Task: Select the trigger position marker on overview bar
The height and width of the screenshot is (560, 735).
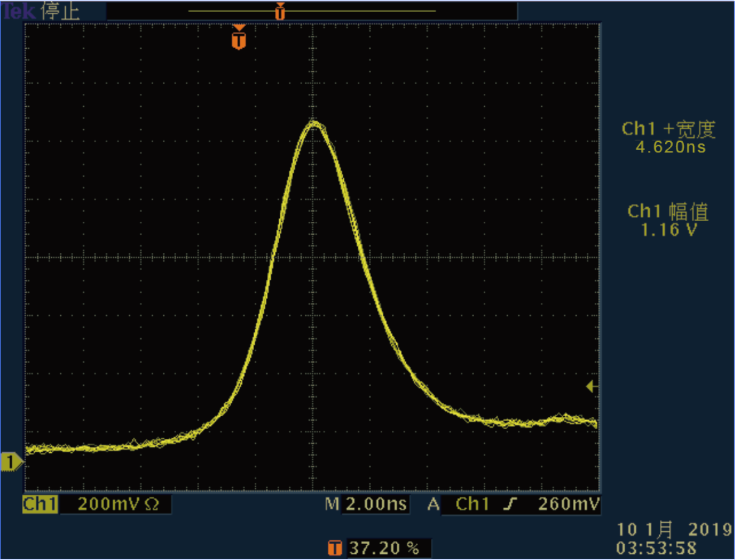Action: tap(280, 11)
